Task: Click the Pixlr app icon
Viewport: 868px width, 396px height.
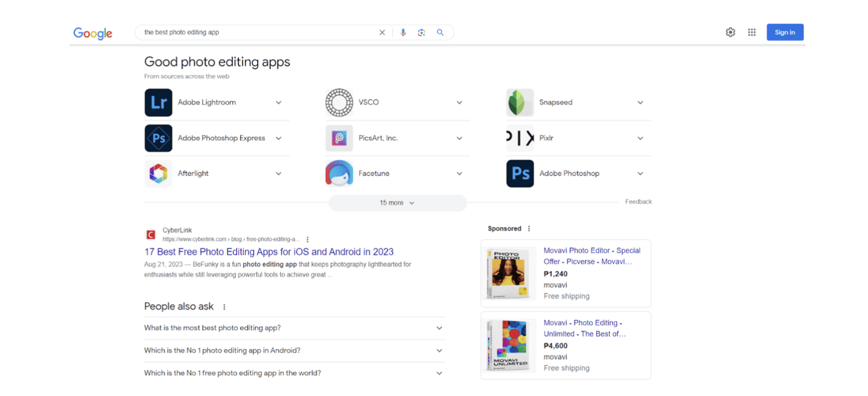Action: point(520,138)
